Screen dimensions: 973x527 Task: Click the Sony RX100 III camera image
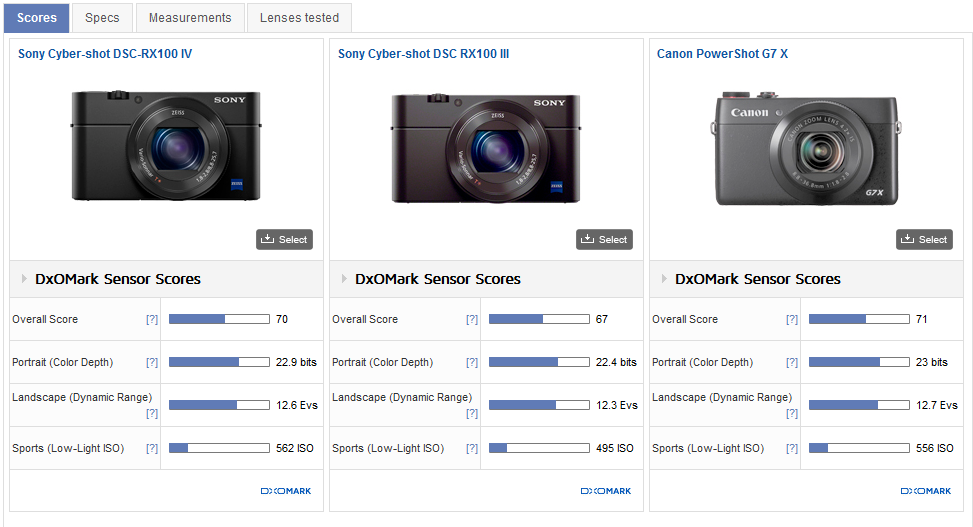(x=486, y=148)
